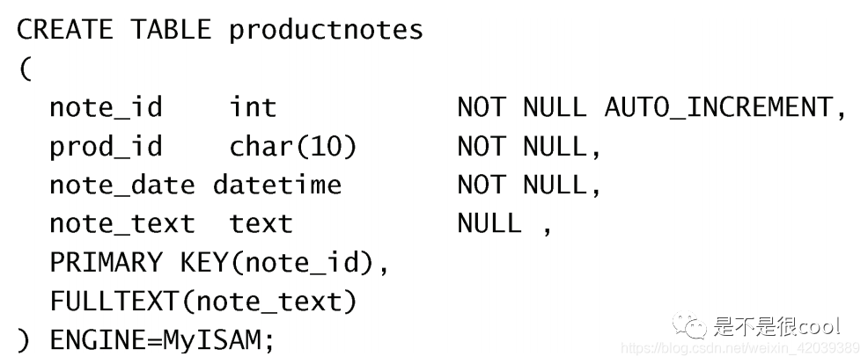Click the 是不是很cool watermark text
The image size is (868, 364).
point(777,326)
